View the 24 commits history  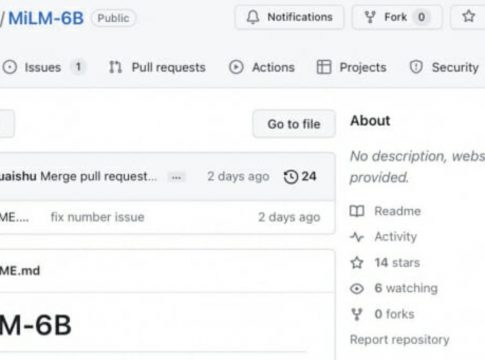[300, 177]
